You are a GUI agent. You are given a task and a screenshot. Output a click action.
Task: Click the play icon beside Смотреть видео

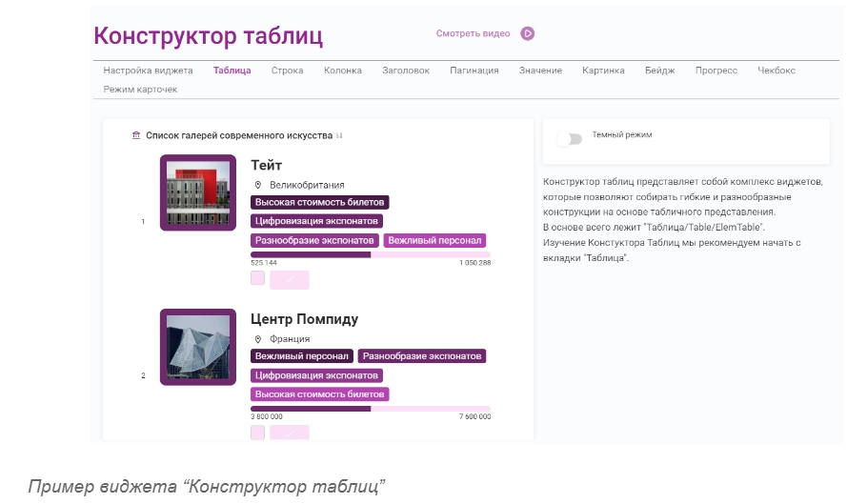pos(527,33)
